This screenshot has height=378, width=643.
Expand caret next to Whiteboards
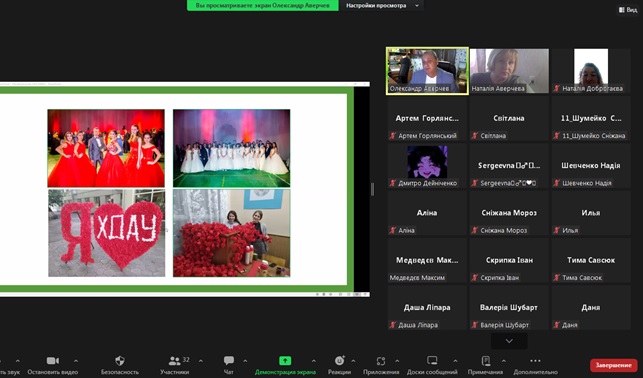[x=455, y=361]
